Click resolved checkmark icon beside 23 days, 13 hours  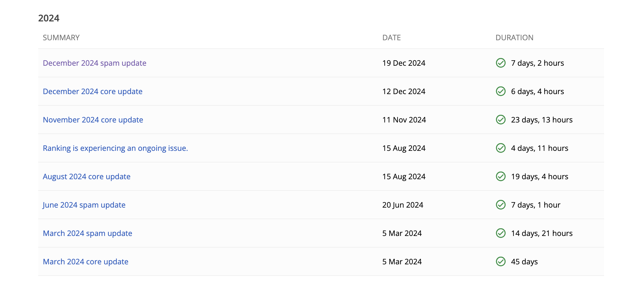[501, 120]
